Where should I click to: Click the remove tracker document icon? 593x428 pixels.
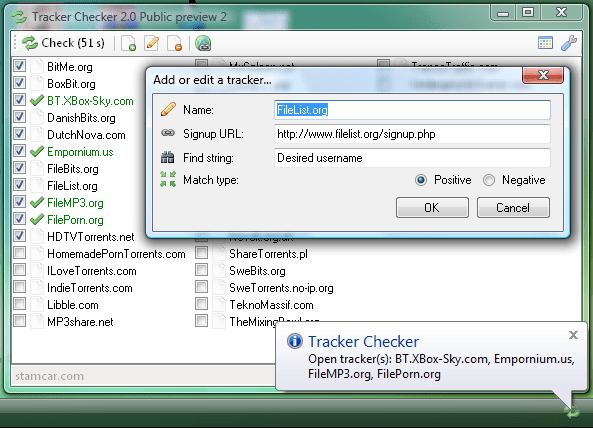175,43
